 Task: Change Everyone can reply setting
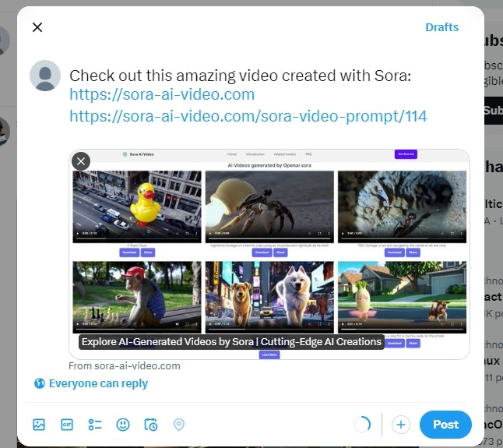pos(91,383)
